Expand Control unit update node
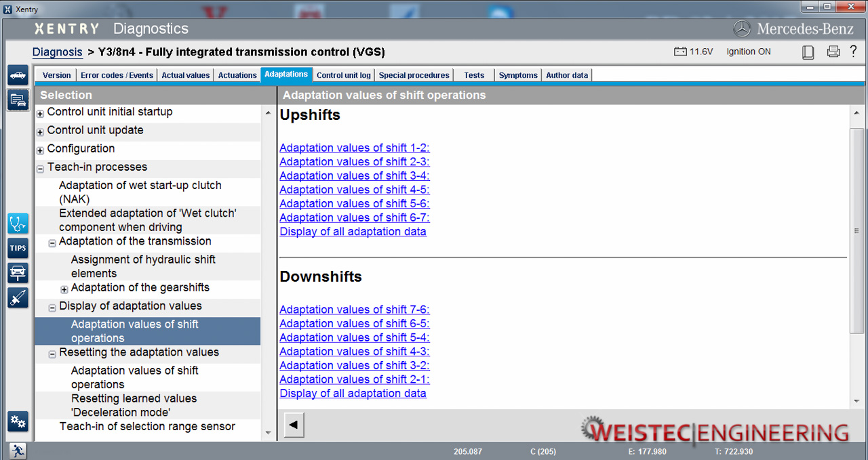This screenshot has height=460, width=868. [40, 132]
